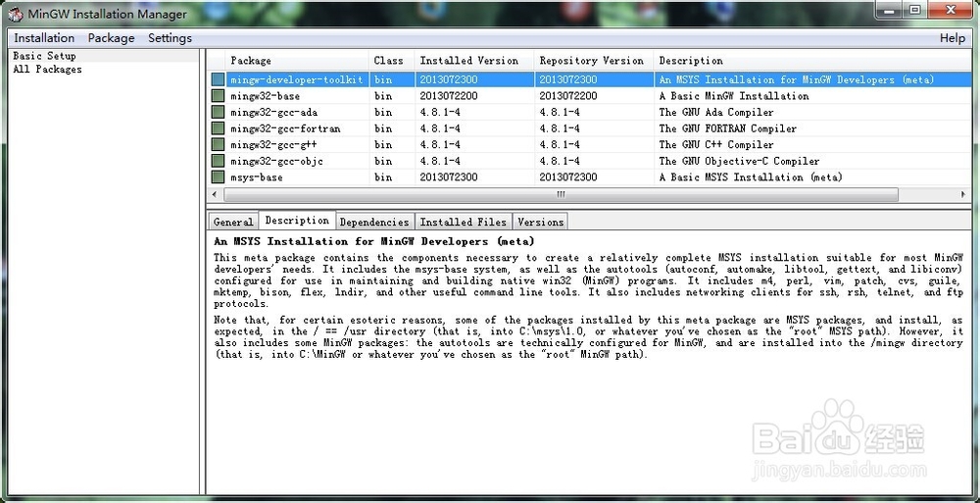Sort by Description column header
980x503 pixels.
click(x=812, y=61)
